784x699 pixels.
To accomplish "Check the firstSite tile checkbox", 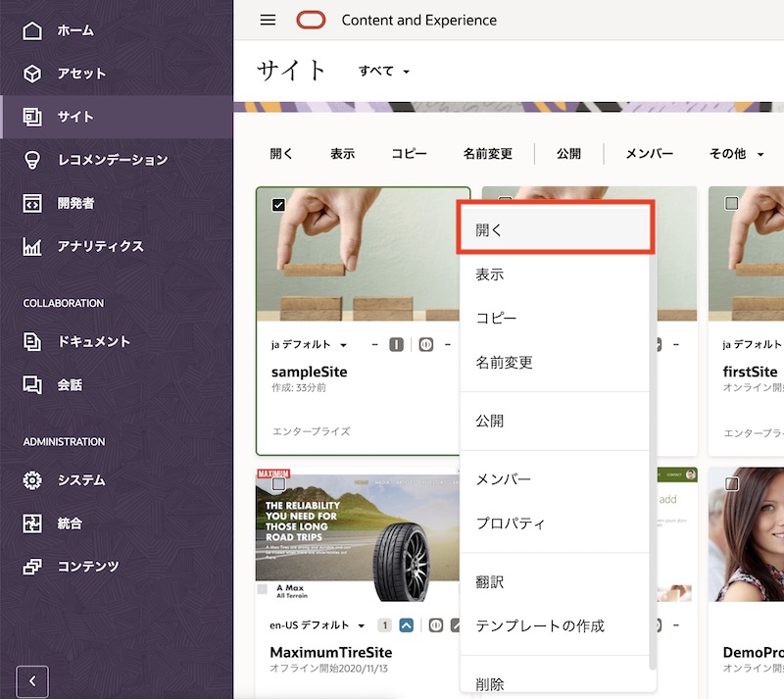I will pyautogui.click(x=730, y=202).
